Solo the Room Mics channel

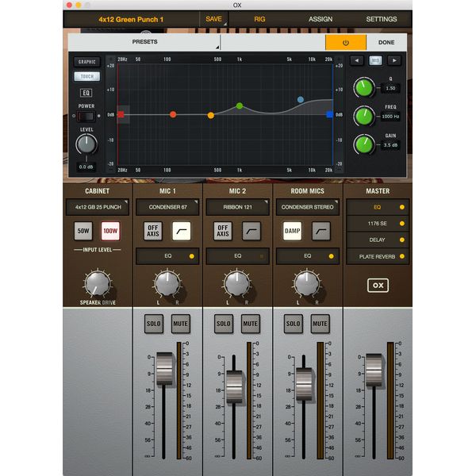click(294, 324)
